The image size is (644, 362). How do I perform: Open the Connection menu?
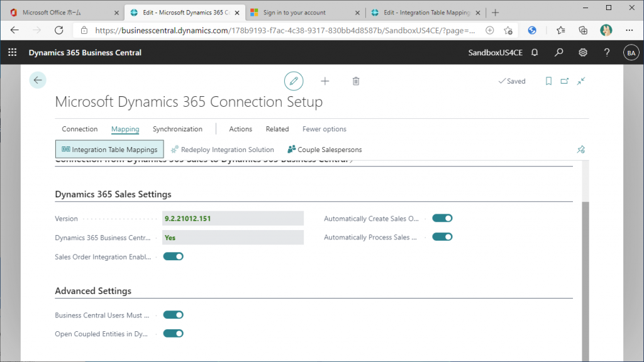pos(80,129)
